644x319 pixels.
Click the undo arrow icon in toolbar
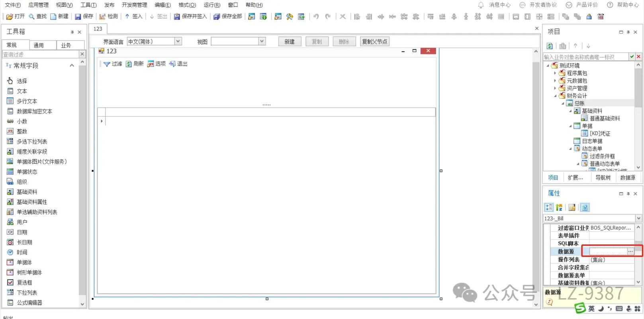[316, 16]
